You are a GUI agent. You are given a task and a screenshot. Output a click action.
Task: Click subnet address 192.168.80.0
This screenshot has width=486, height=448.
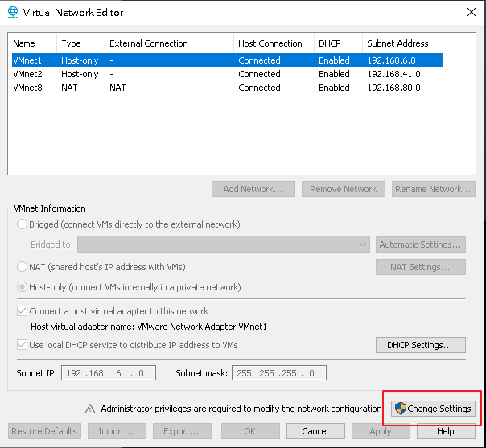coord(394,88)
